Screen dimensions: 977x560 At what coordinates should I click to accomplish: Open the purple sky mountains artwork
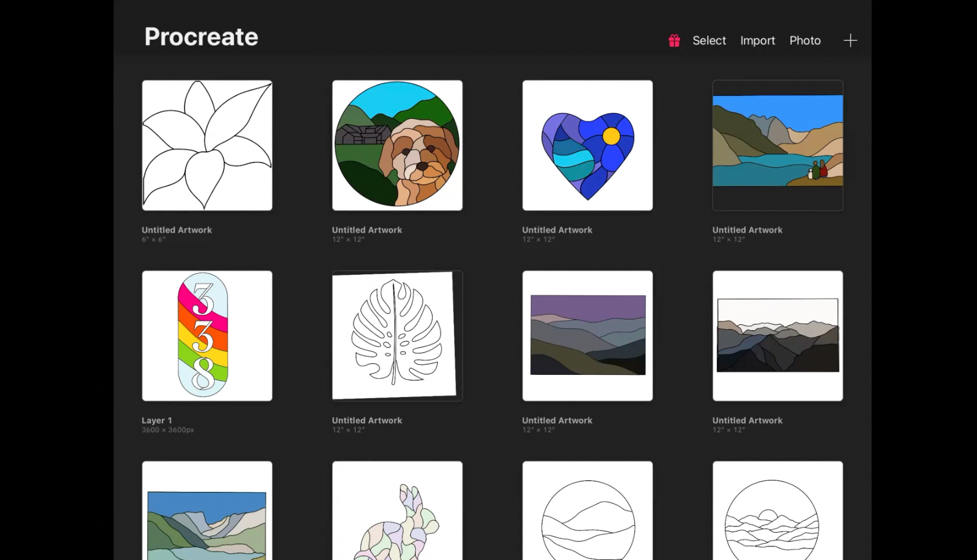click(x=587, y=336)
